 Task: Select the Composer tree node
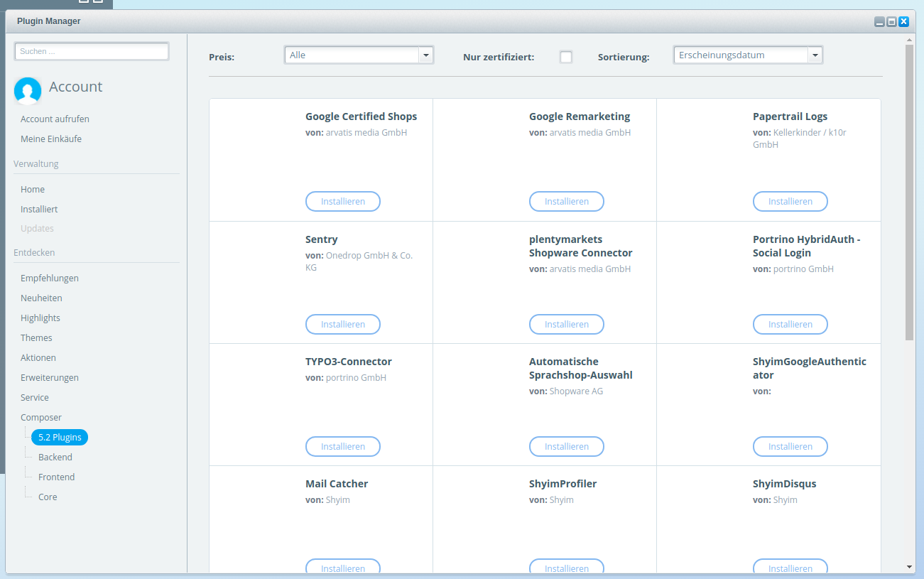click(x=41, y=417)
